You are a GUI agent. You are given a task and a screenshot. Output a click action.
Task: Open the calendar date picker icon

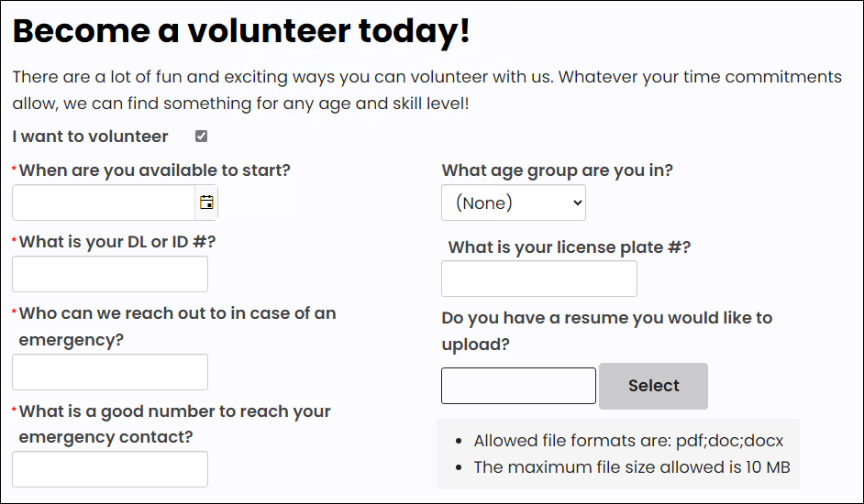[206, 203]
